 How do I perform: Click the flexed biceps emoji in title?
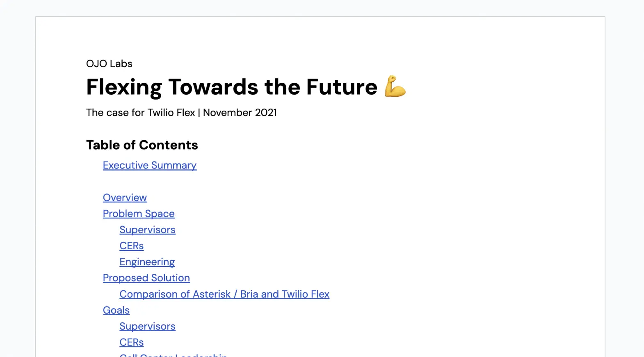coord(395,86)
